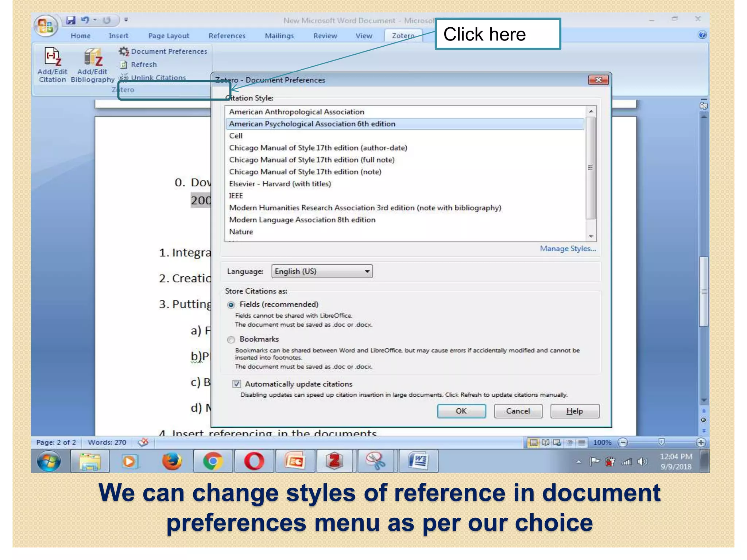
Task: Open the References tab
Action: coord(227,36)
